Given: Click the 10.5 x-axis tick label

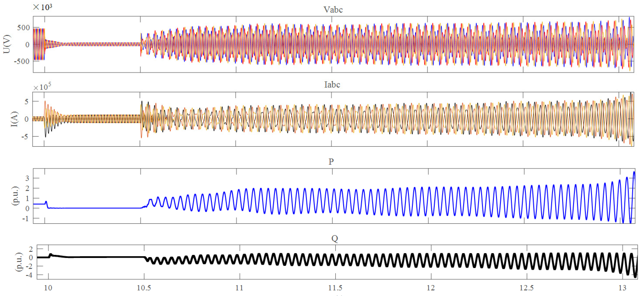Looking at the screenshot, I should pyautogui.click(x=144, y=288).
